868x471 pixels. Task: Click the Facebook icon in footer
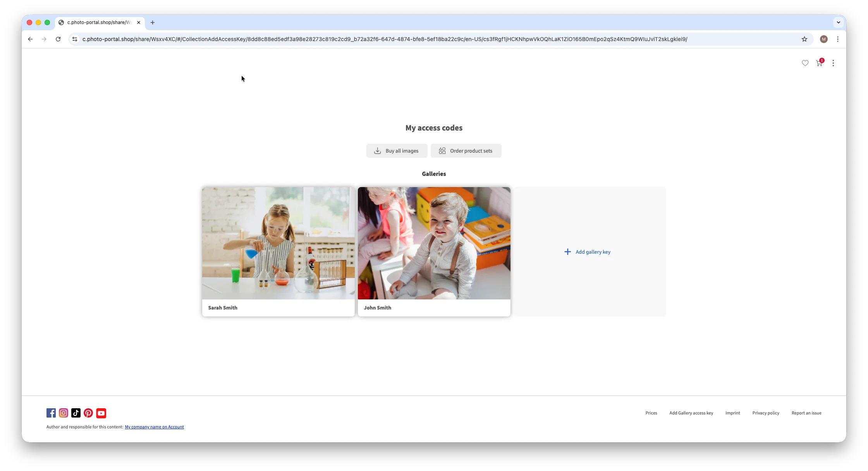[51, 413]
